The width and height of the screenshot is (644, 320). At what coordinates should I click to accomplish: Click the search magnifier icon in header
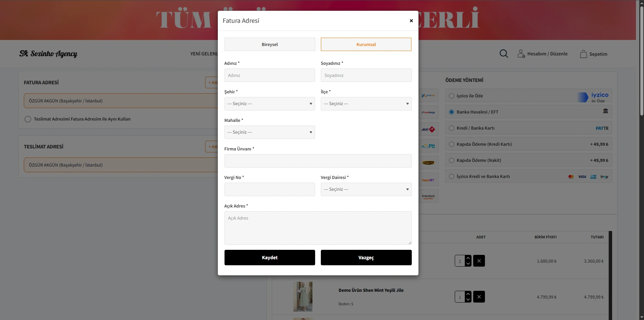pyautogui.click(x=503, y=54)
